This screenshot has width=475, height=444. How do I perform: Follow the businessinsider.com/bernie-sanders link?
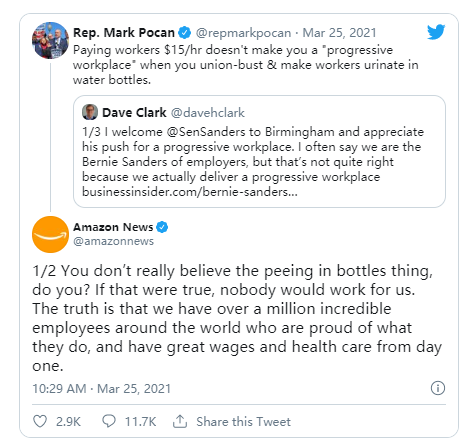(190, 192)
